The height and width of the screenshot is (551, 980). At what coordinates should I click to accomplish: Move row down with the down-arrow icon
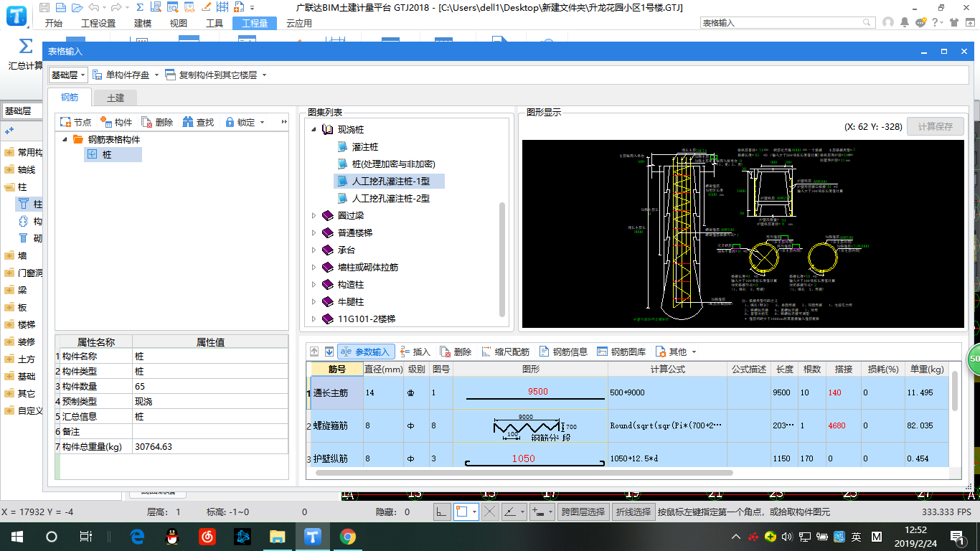click(x=329, y=352)
